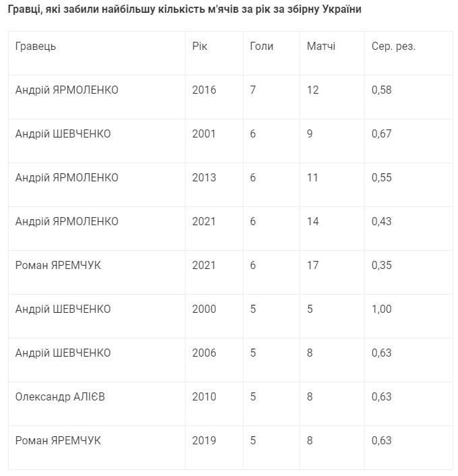Select the 0,35 average cell
The height and width of the screenshot is (476, 458).
pyautogui.click(x=382, y=265)
